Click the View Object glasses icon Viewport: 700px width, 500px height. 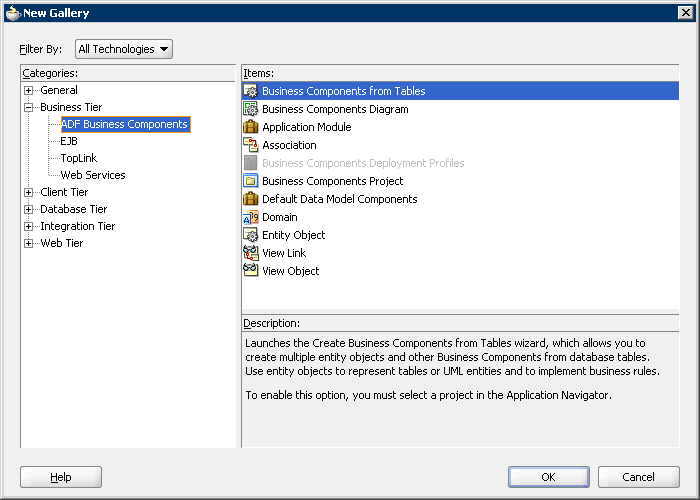(250, 271)
